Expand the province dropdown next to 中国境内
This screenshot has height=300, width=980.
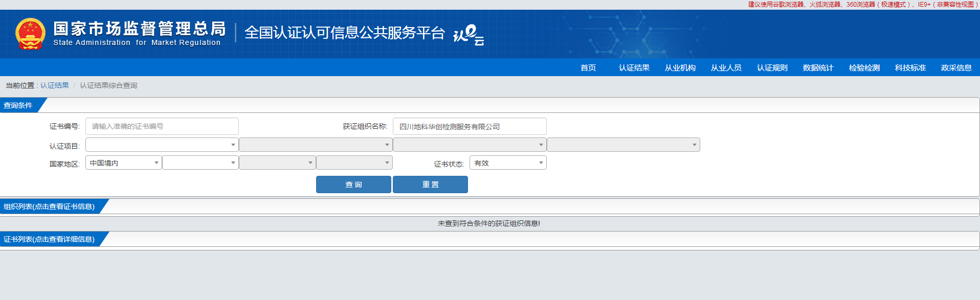pos(201,163)
